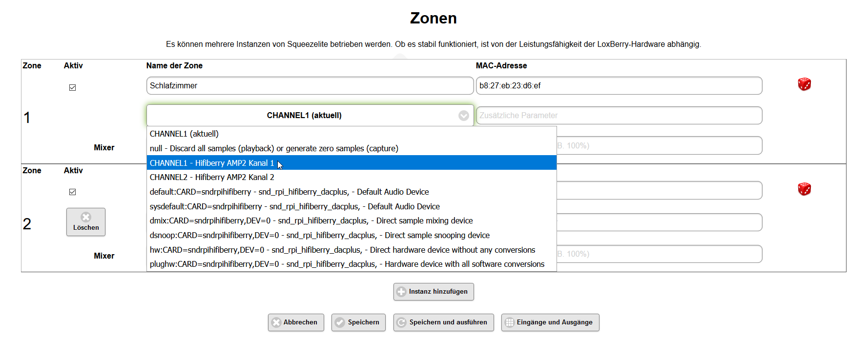
Task: Click the Speichern checkmark icon
Action: (x=340, y=322)
